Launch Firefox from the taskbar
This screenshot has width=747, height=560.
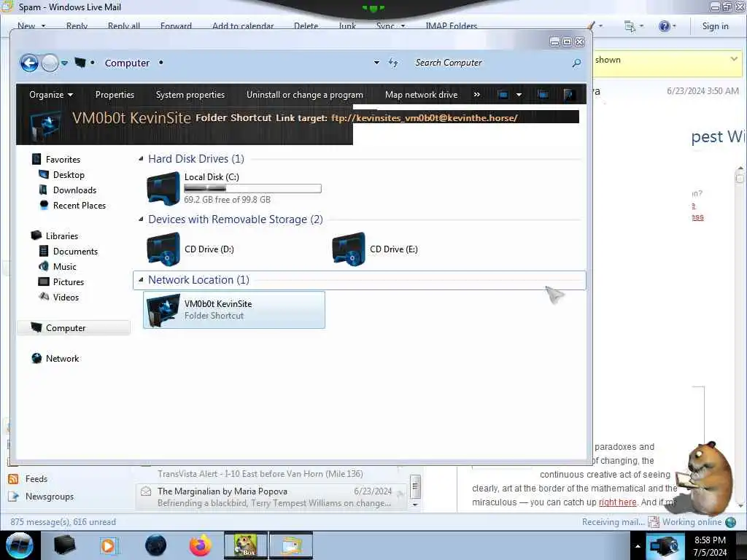(200, 545)
